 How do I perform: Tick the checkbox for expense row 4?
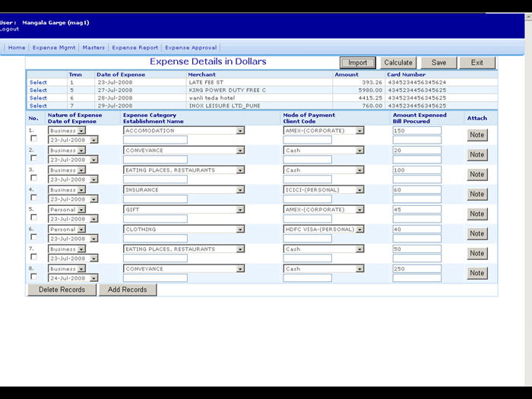tap(33, 198)
